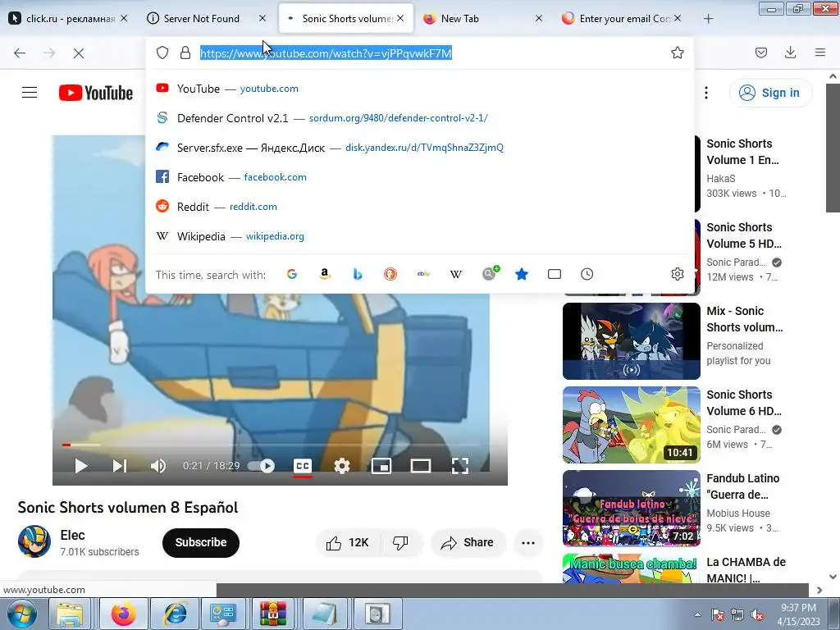Open WinRAR from taskbar
The height and width of the screenshot is (630, 840).
tap(273, 614)
